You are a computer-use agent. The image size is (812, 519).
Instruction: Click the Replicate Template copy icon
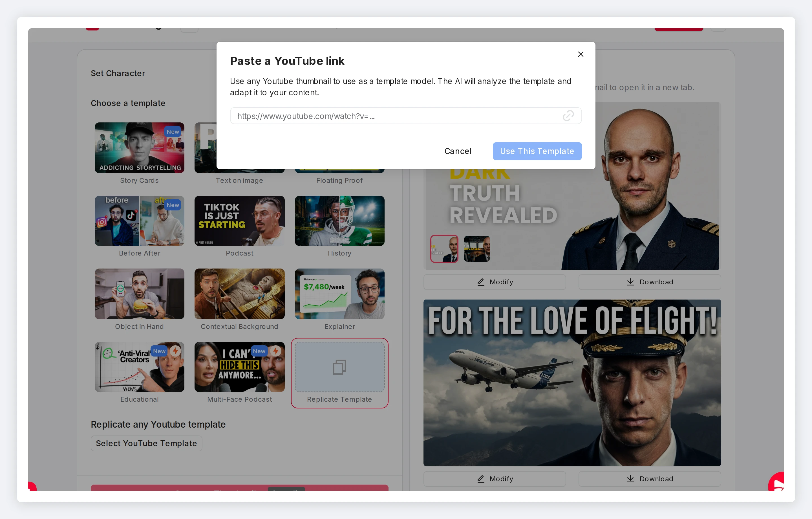click(339, 367)
